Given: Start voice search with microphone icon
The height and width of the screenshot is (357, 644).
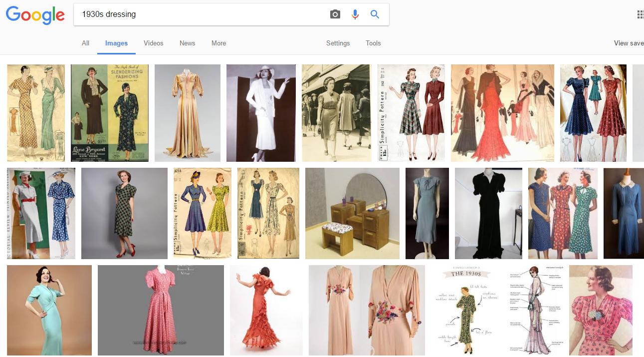Looking at the screenshot, I should pos(355,14).
